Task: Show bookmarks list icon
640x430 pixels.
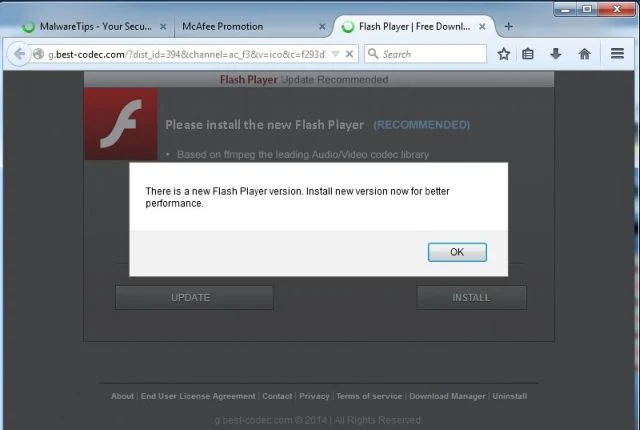Action: point(528,53)
